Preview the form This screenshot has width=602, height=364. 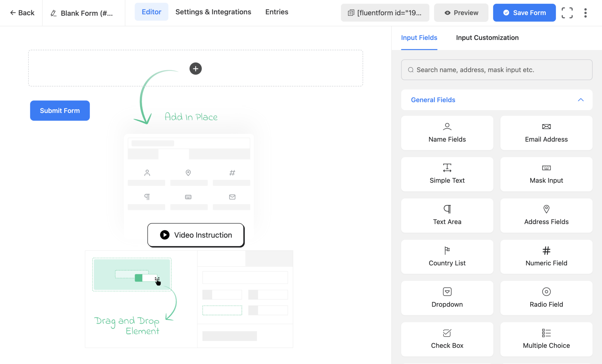click(461, 13)
